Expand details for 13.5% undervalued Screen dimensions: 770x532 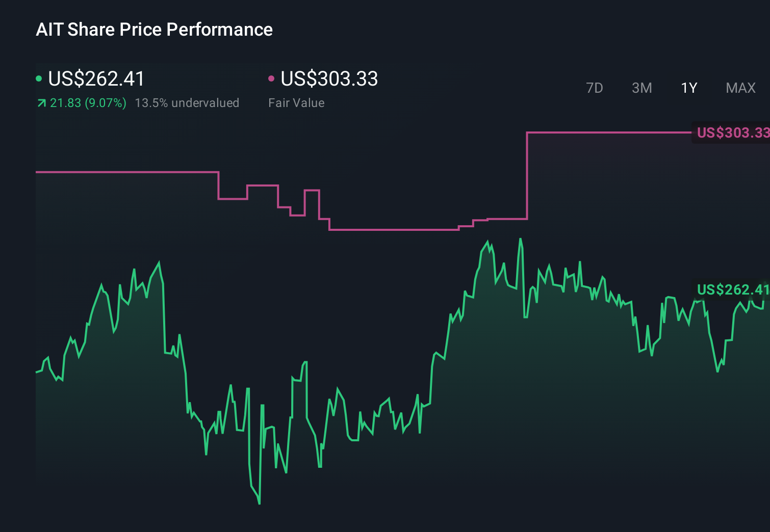pyautogui.click(x=187, y=103)
